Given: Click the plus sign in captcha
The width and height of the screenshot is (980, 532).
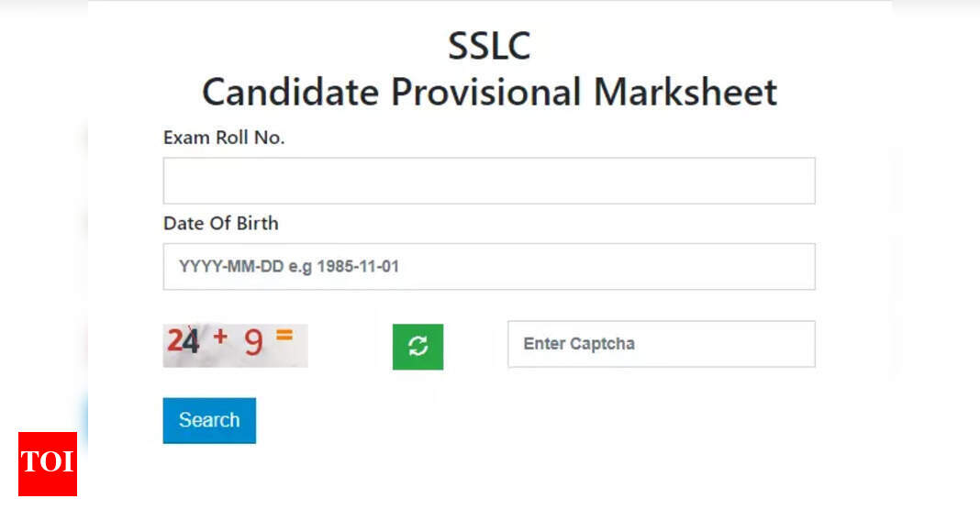Looking at the screenshot, I should pos(220,337).
